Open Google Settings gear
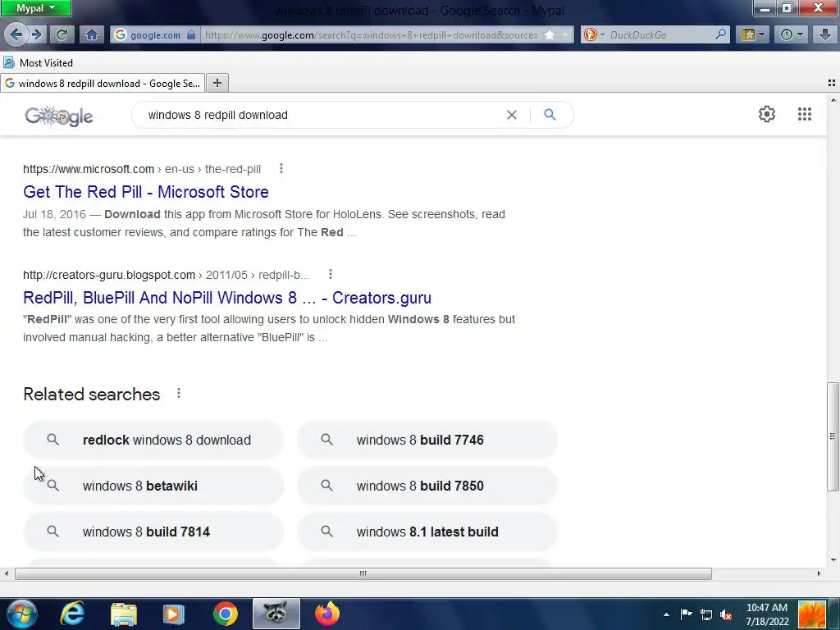Image resolution: width=840 pixels, height=630 pixels. click(x=767, y=114)
